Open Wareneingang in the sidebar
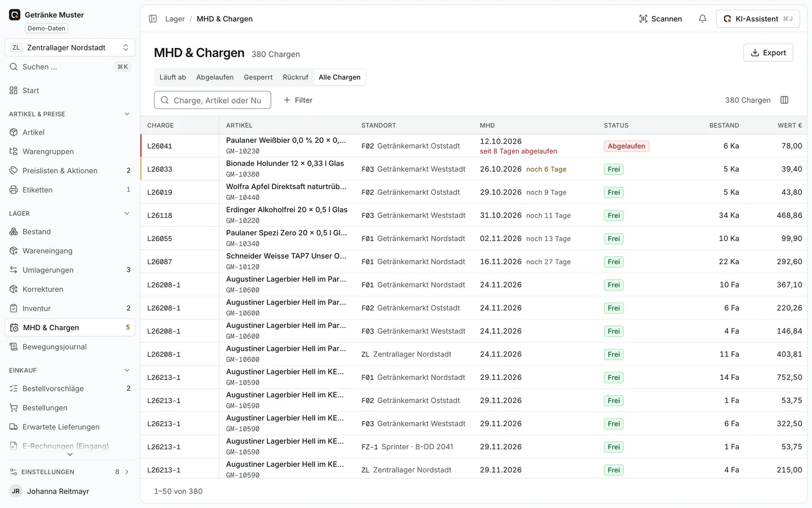The width and height of the screenshot is (812, 508). [x=70, y=251]
